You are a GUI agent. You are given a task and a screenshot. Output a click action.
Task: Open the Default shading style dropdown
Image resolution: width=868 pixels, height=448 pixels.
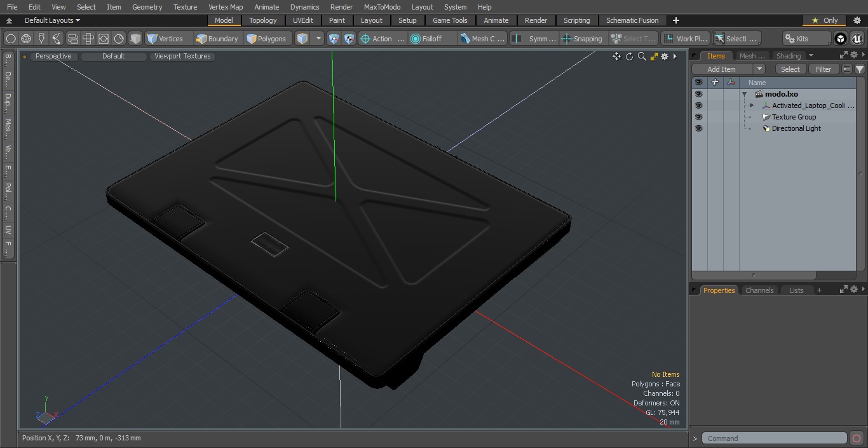113,56
